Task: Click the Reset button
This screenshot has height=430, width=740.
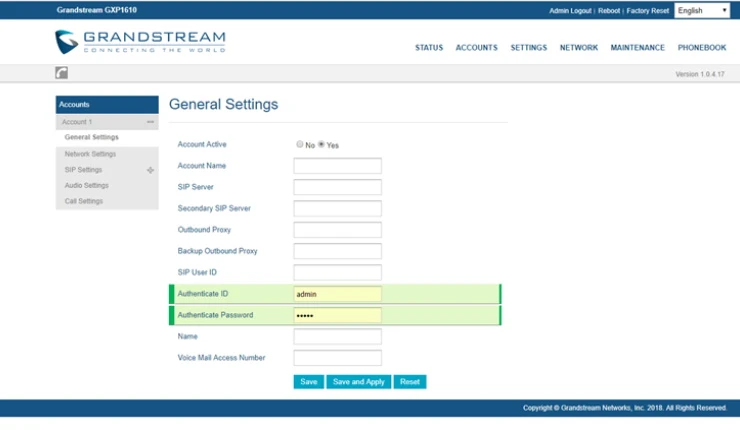Action: pos(410,382)
